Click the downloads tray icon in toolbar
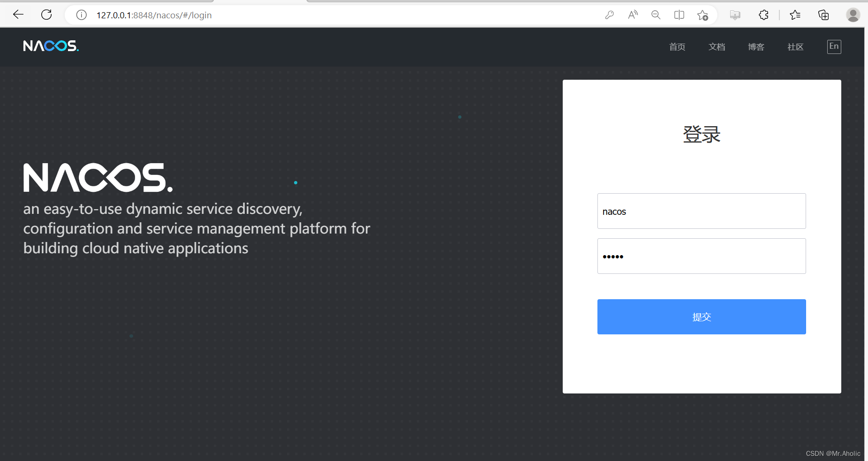 coord(735,15)
